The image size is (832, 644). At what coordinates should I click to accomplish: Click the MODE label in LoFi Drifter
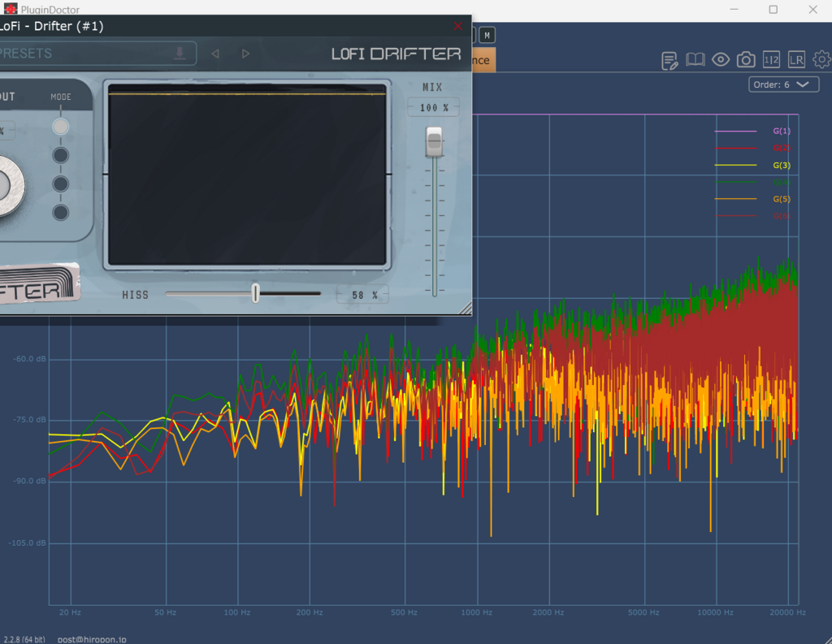point(61,97)
